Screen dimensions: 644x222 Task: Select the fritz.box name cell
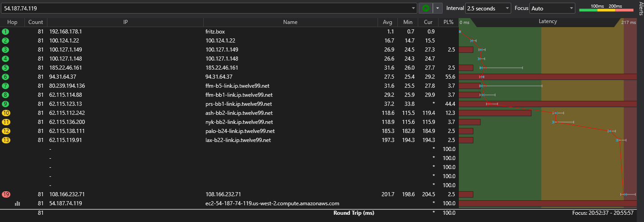[215, 32]
